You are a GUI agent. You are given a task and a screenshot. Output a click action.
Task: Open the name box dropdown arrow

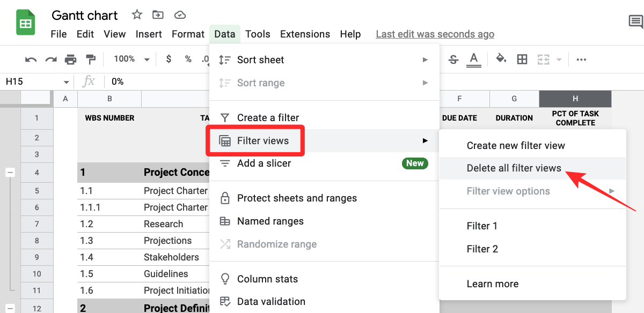click(x=67, y=82)
